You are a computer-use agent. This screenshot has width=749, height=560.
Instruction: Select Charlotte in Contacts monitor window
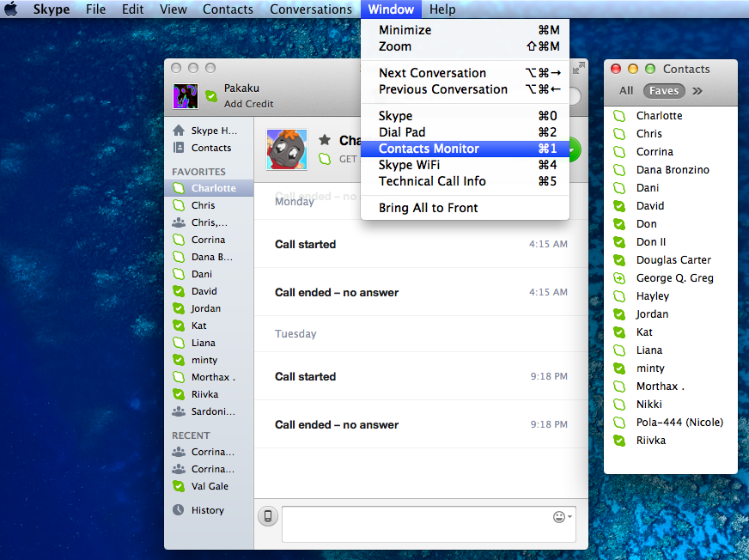[671, 116]
